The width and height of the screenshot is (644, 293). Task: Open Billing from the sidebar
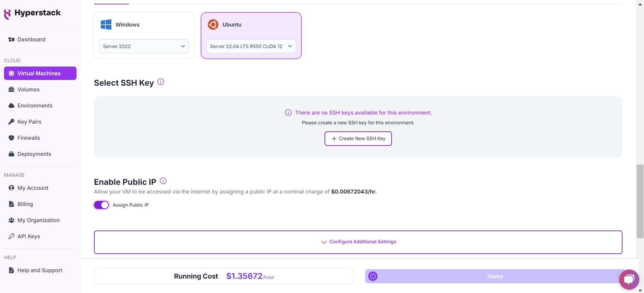click(x=25, y=204)
